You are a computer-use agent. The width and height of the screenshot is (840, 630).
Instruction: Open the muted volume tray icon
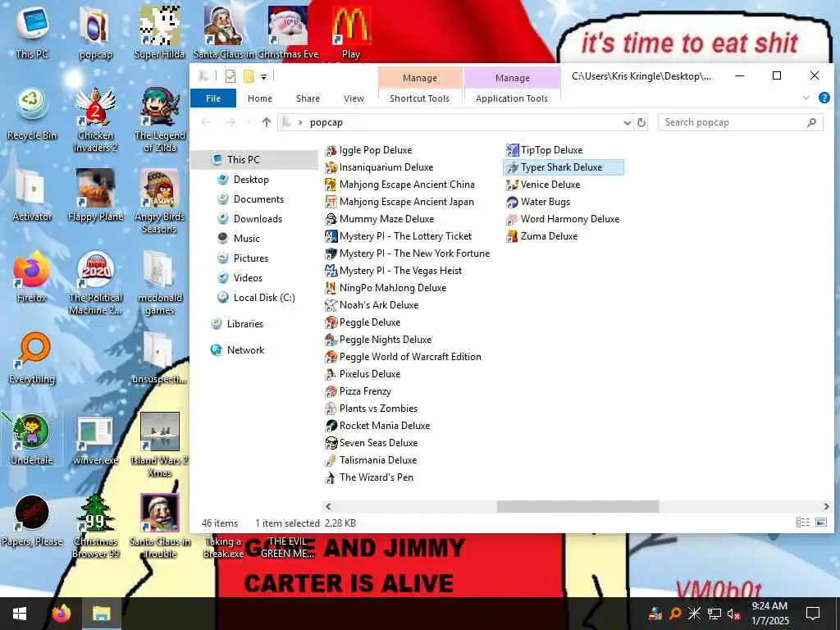click(733, 614)
